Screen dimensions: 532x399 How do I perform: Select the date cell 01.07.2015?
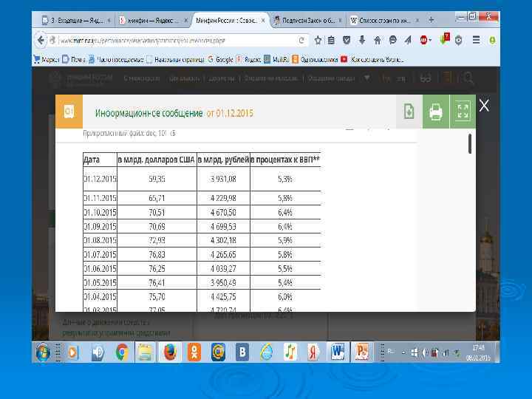coord(100,254)
